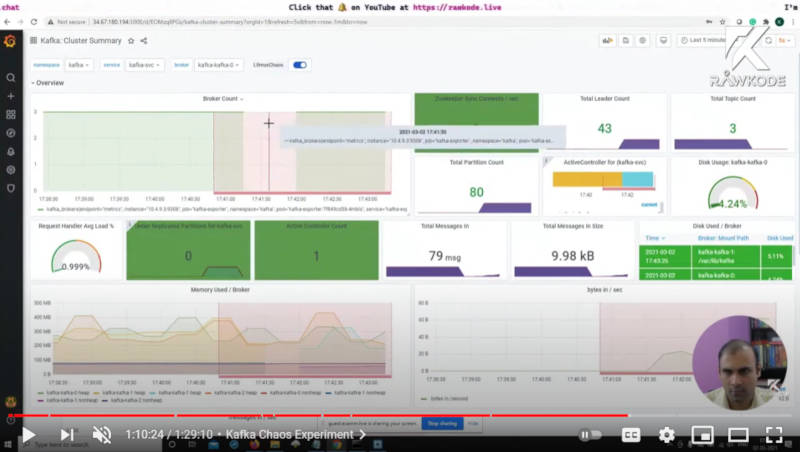Open the user avatar at sidebar bottom
800x452 pixels.
click(11, 402)
